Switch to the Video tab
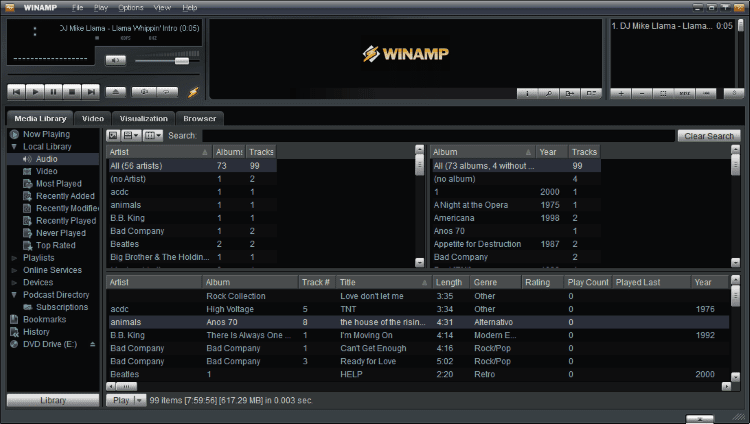The width and height of the screenshot is (750, 424). [x=92, y=118]
